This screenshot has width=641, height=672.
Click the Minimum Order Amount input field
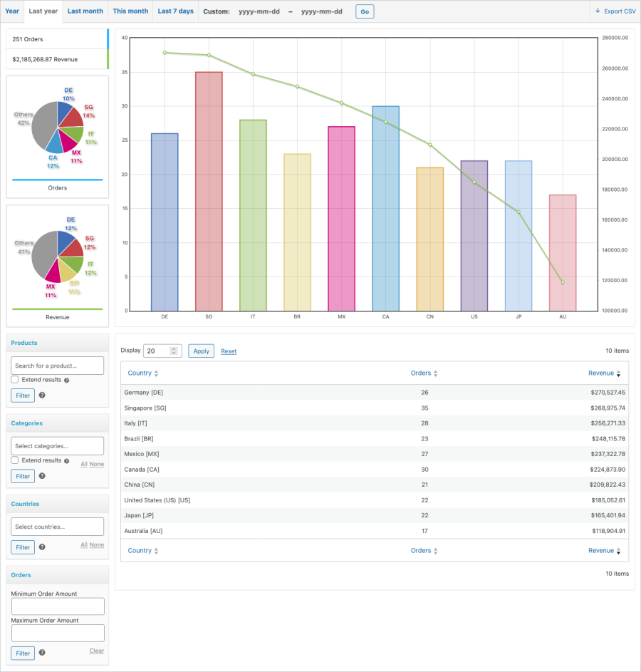click(57, 606)
